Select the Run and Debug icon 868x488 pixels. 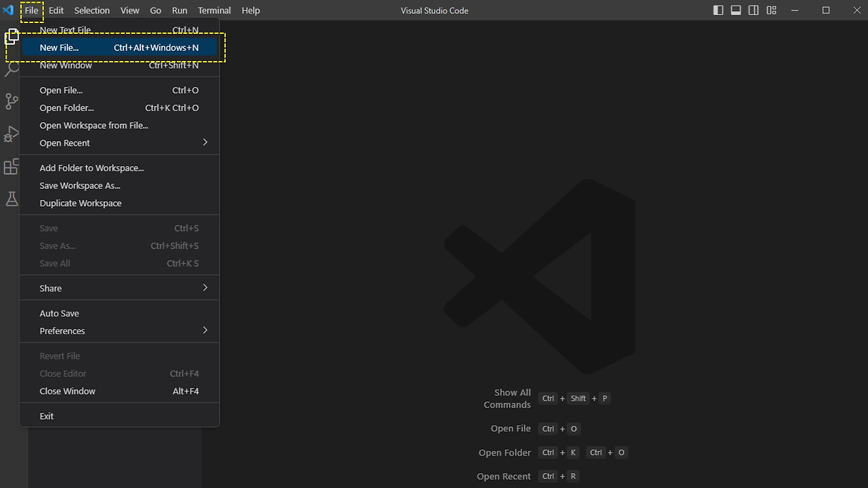click(11, 134)
